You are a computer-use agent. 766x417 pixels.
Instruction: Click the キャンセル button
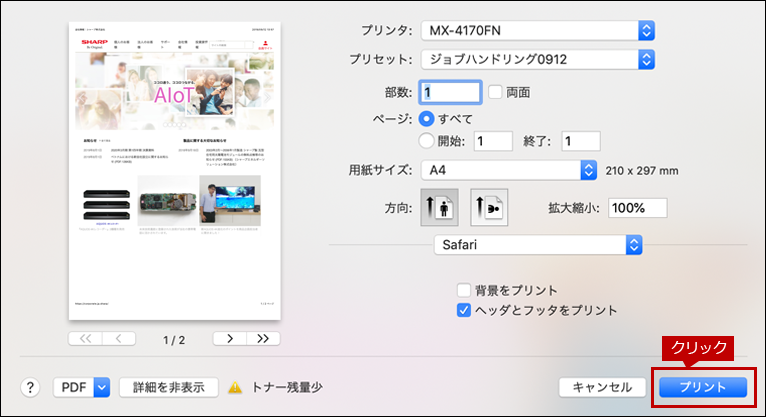point(602,387)
